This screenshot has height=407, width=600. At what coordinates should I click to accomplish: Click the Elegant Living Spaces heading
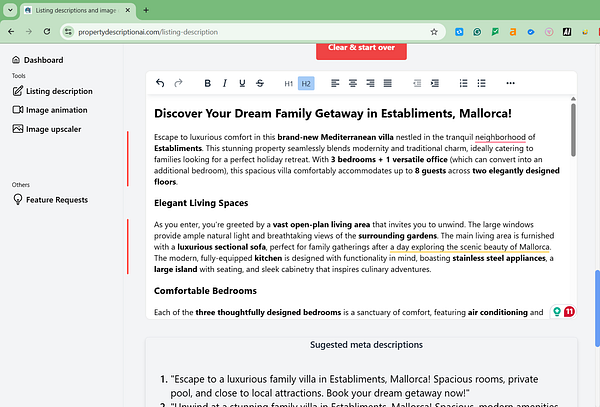click(201, 203)
